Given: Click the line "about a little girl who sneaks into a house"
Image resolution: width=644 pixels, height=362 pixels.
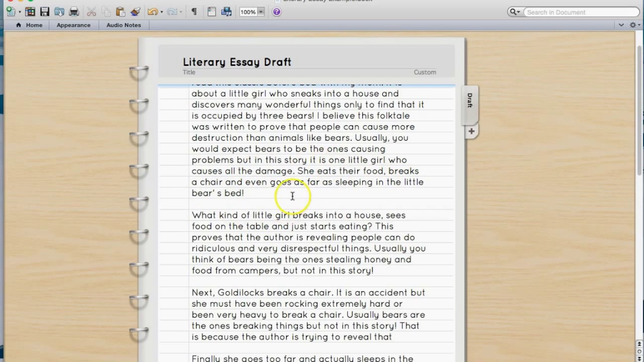Looking at the screenshot, I should pyautogui.click(x=295, y=94).
